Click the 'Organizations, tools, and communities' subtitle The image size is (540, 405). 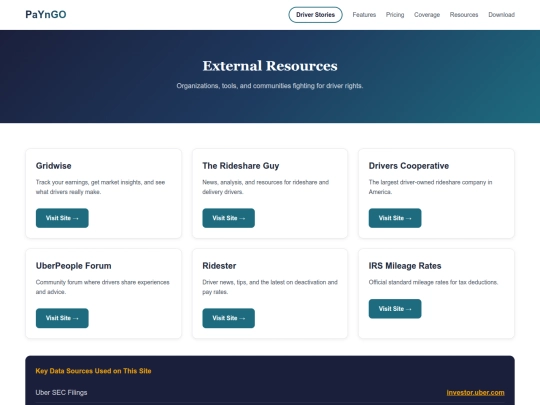[270, 86]
